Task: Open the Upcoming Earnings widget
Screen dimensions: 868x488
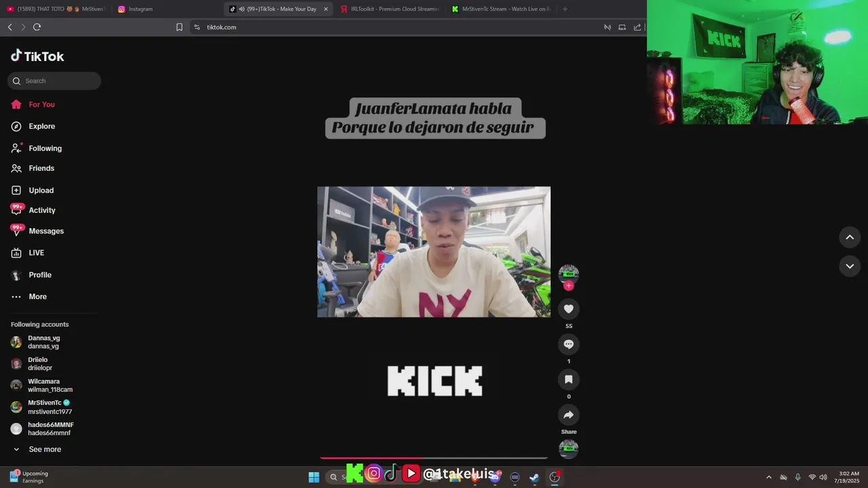Action: [x=28, y=477]
